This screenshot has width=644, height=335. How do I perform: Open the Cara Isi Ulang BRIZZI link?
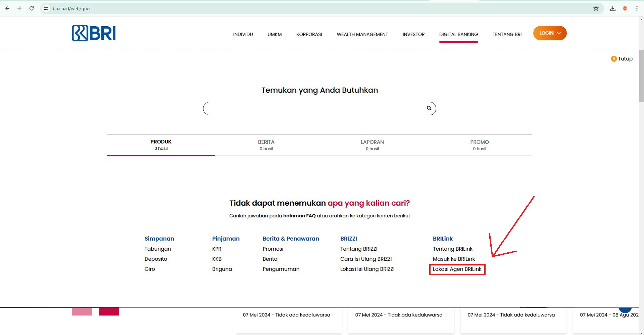click(x=366, y=259)
